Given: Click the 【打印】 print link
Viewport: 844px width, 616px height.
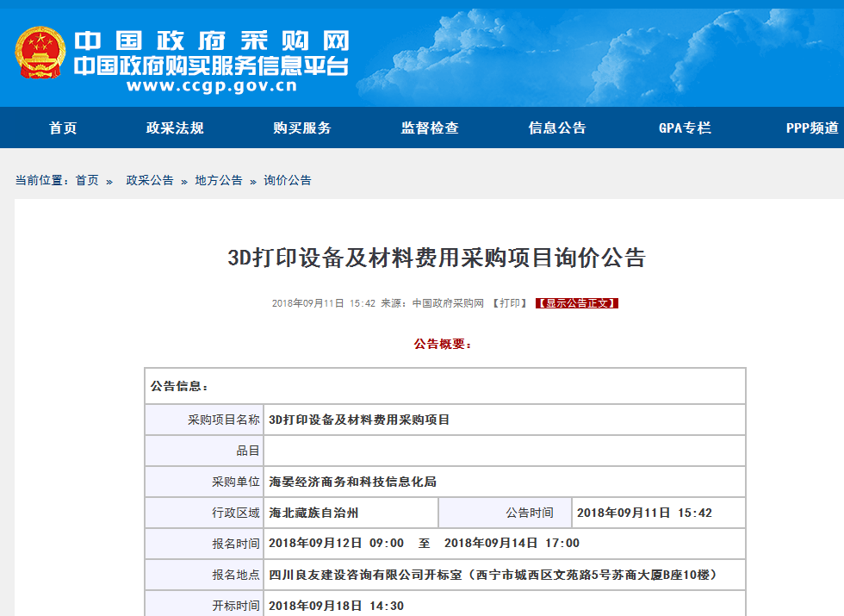Looking at the screenshot, I should click(510, 303).
